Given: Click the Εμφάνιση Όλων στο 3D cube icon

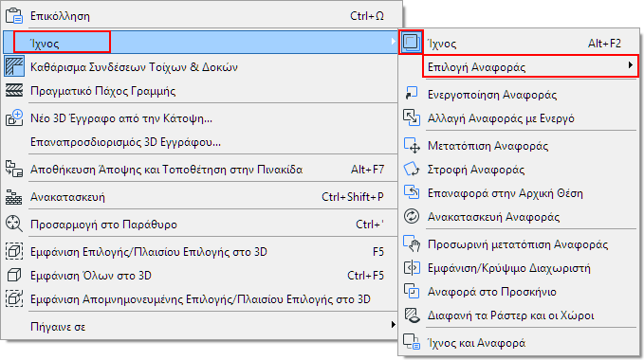Looking at the screenshot, I should [x=14, y=275].
